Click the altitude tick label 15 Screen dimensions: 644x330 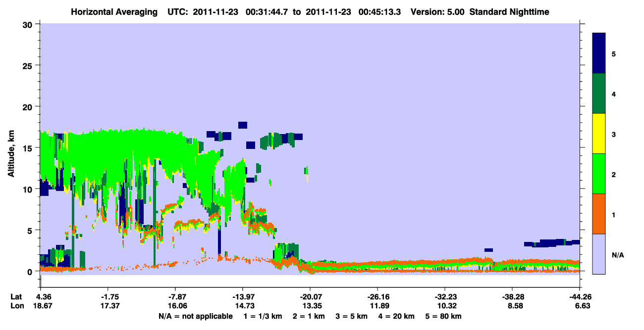coord(28,147)
